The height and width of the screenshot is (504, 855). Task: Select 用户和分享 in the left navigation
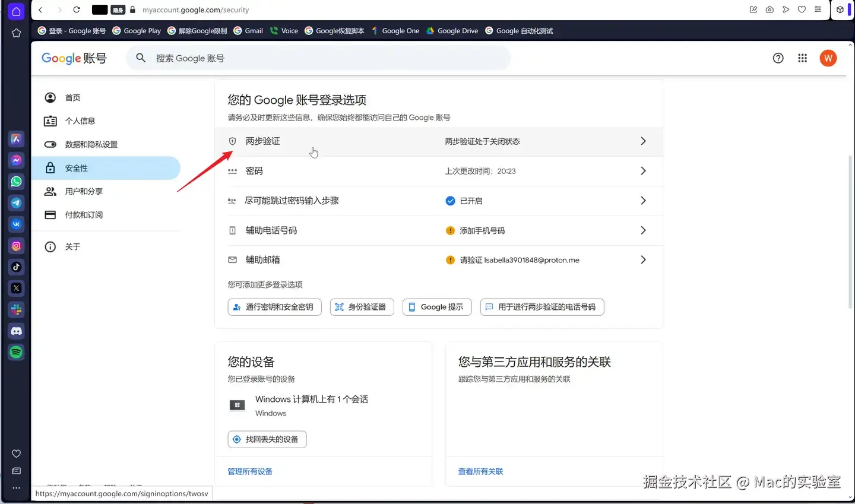coord(106,191)
